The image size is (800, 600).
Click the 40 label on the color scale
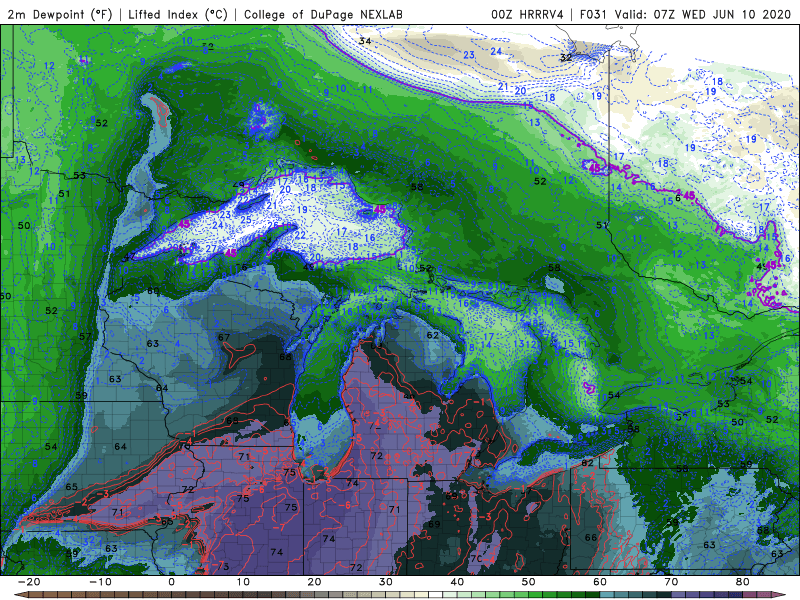[x=457, y=582]
